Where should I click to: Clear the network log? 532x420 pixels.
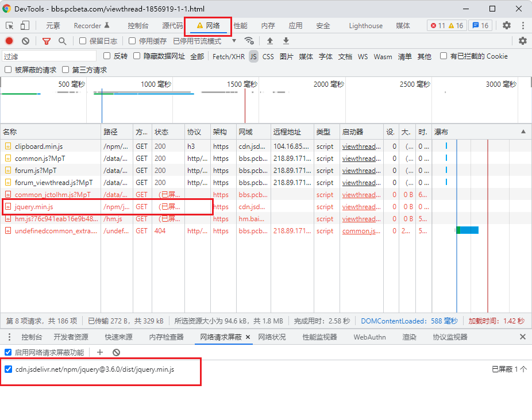click(25, 41)
